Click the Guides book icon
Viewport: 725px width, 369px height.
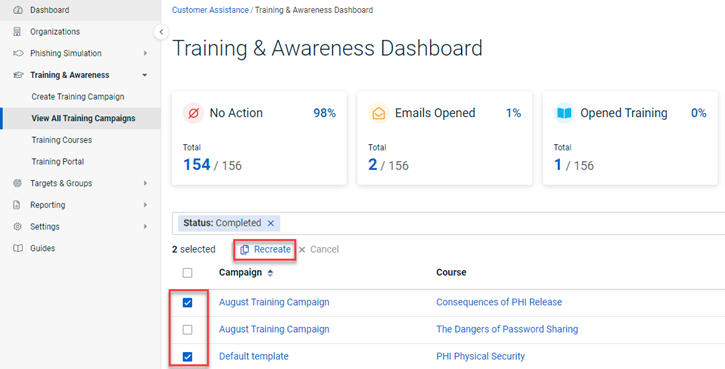pos(18,248)
